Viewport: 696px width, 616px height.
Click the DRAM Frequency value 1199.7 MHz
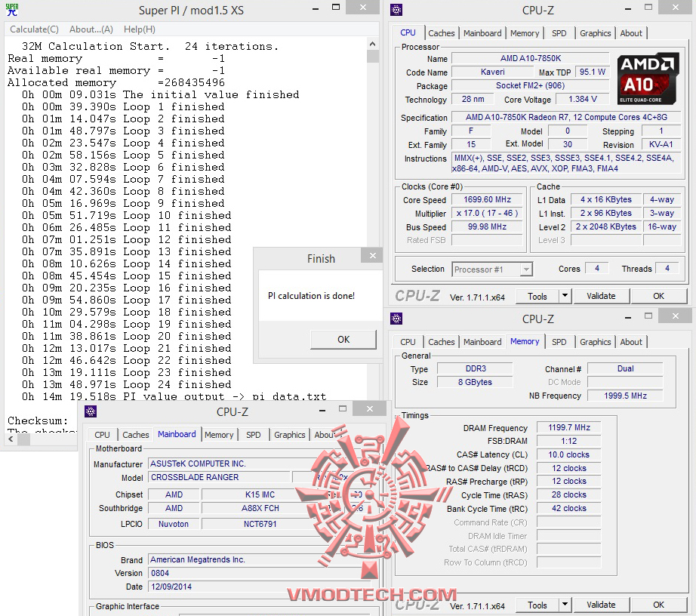[568, 427]
